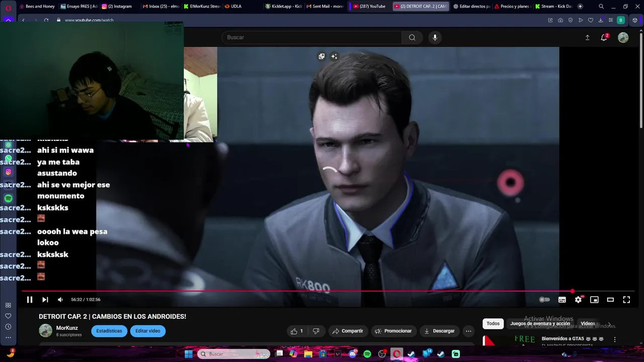
Task: Reload the current page
Action: pyautogui.click(x=46, y=20)
